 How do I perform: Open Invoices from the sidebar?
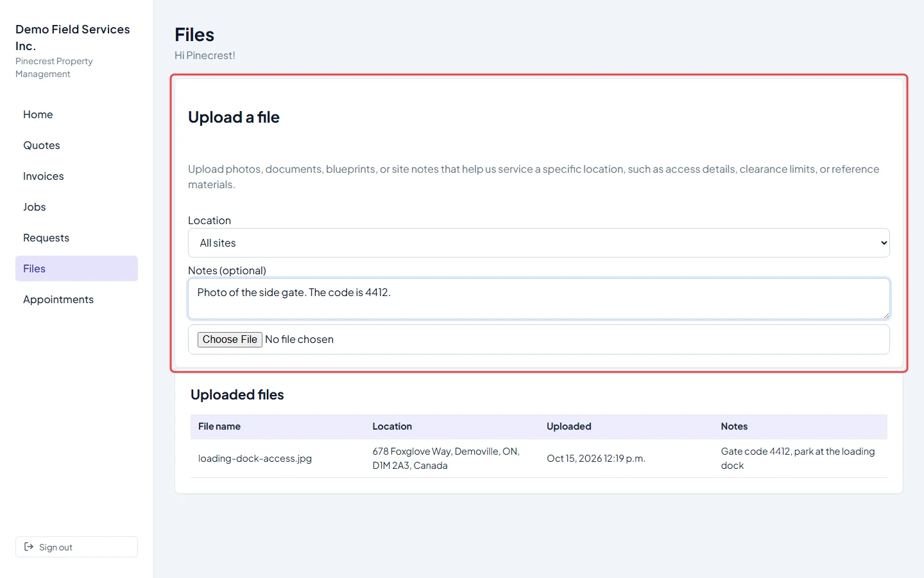coord(76,176)
